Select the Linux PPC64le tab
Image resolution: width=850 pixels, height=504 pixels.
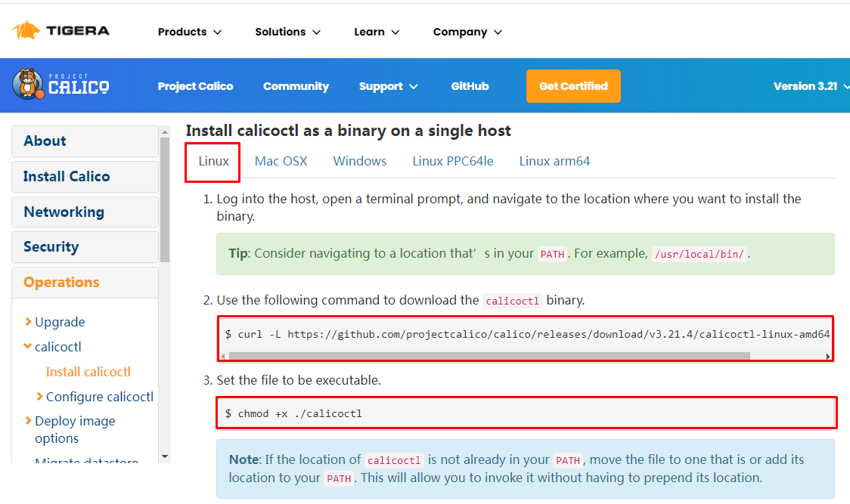coord(453,161)
